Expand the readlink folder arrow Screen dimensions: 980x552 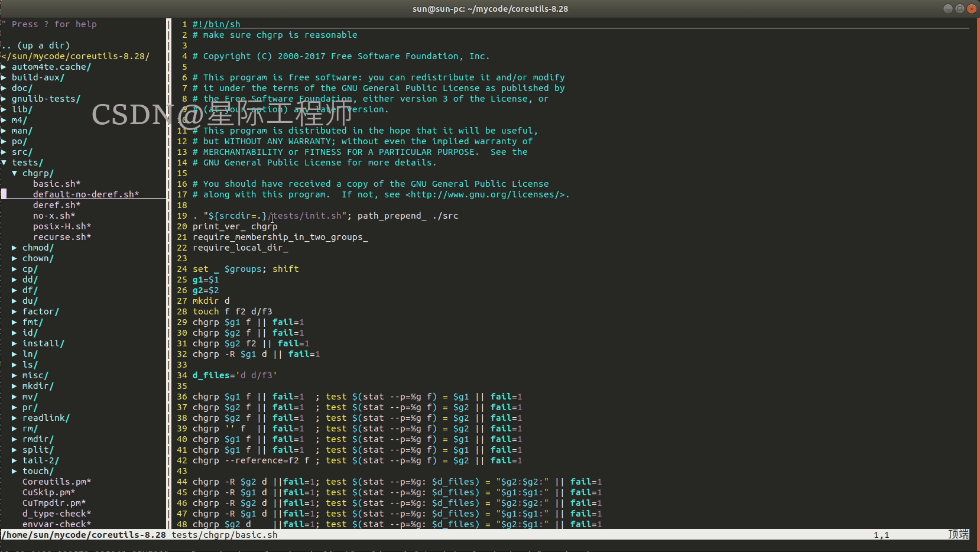point(14,418)
